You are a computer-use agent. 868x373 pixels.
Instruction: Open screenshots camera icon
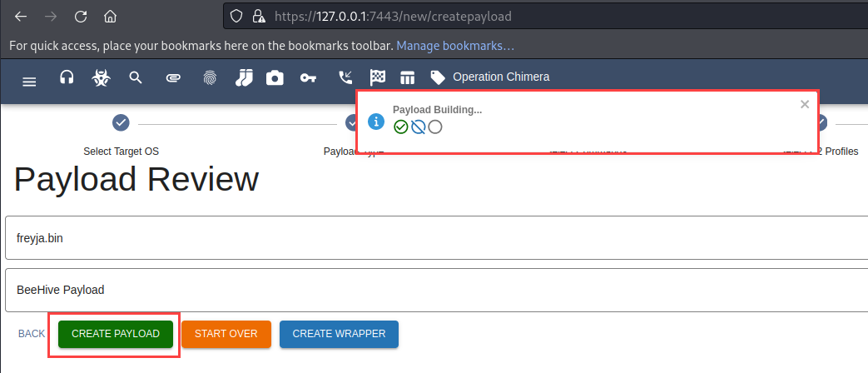pyautogui.click(x=275, y=77)
